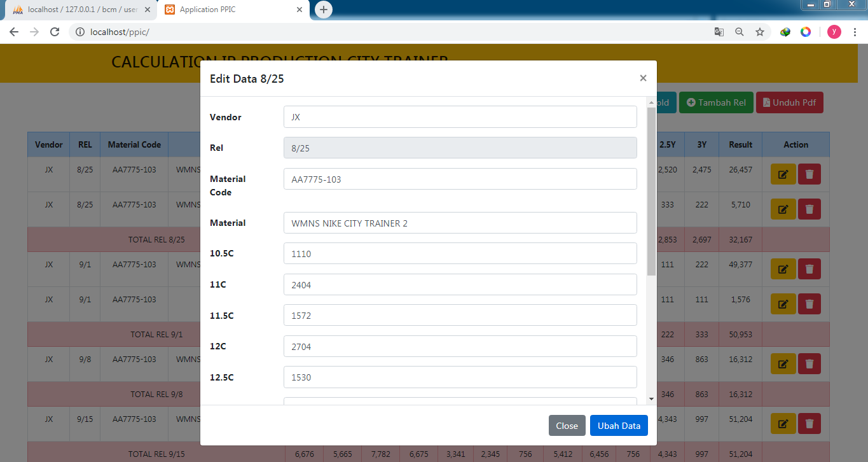Click the Ubah Data button

(x=619, y=426)
